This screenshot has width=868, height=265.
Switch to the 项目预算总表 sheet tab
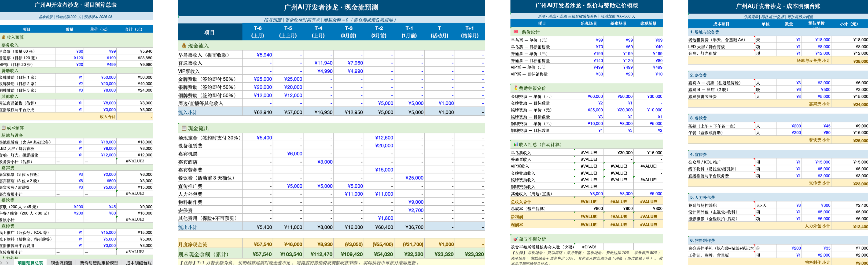tap(30, 263)
